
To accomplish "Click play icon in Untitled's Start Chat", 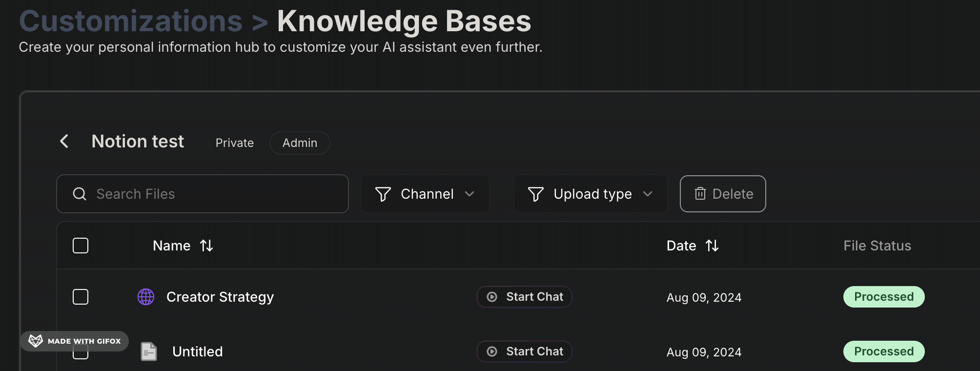I will tap(492, 351).
